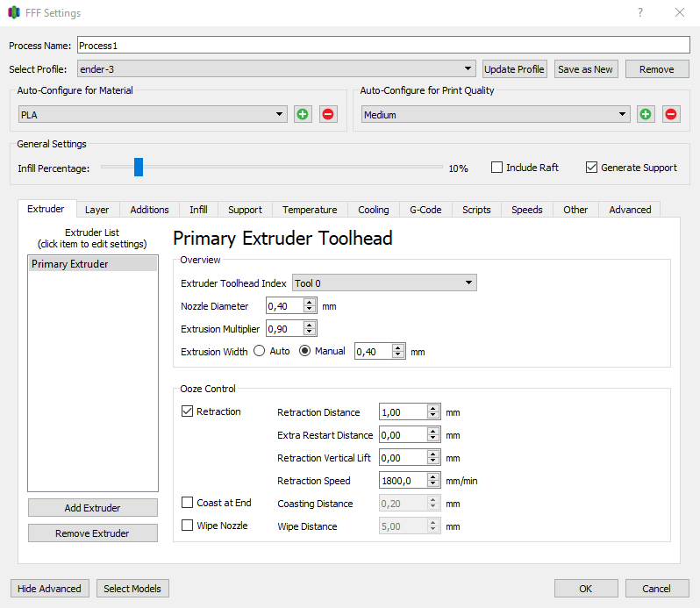The height and width of the screenshot is (608, 700).
Task: Click the Cancel button
Action: [x=657, y=589]
